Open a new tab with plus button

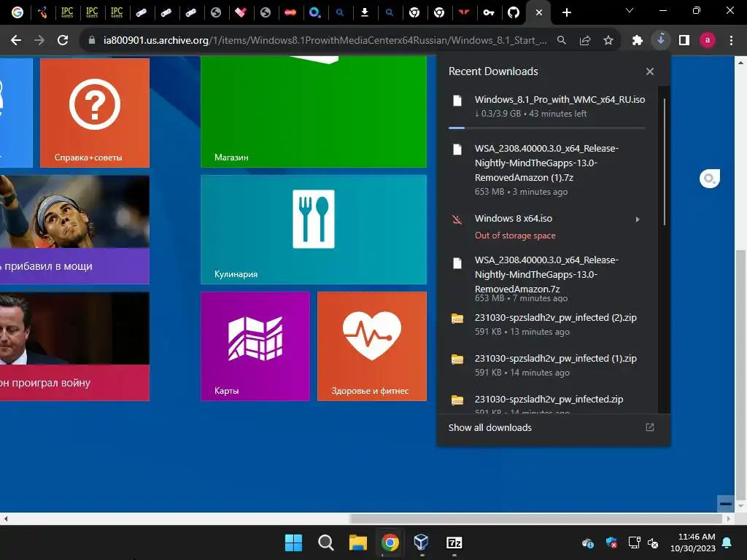[x=566, y=12]
